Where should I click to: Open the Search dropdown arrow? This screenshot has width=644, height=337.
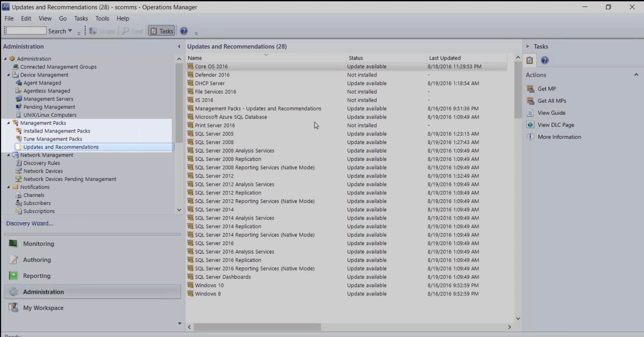coord(70,31)
